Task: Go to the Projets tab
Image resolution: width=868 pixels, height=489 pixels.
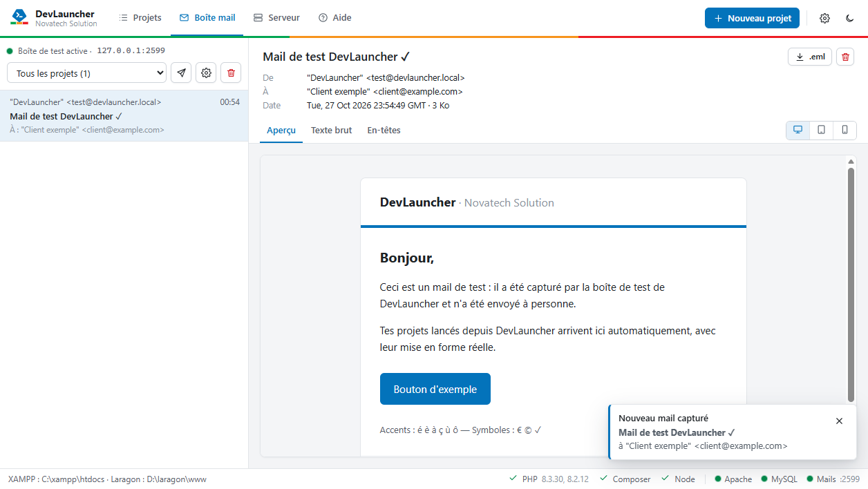Action: click(140, 18)
